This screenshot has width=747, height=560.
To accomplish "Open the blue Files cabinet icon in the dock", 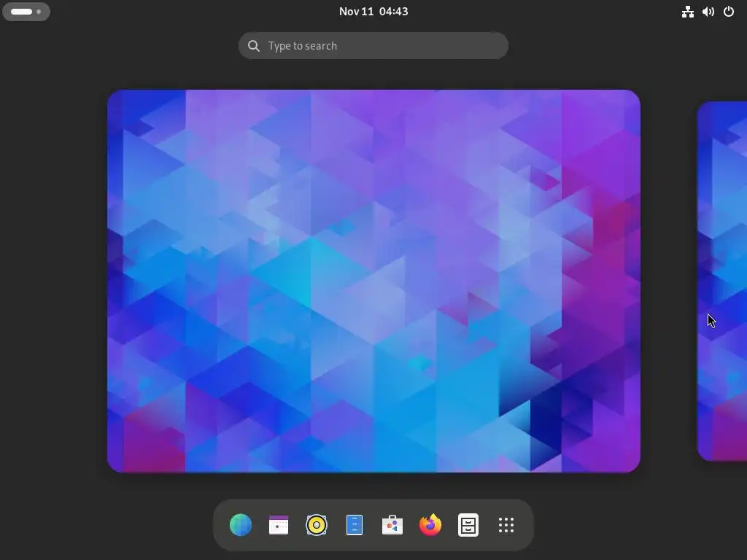I will [x=355, y=525].
